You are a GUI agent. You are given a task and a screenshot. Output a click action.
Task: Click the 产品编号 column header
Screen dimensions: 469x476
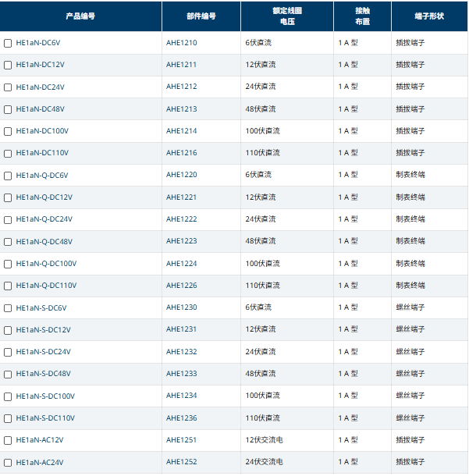pyautogui.click(x=81, y=16)
